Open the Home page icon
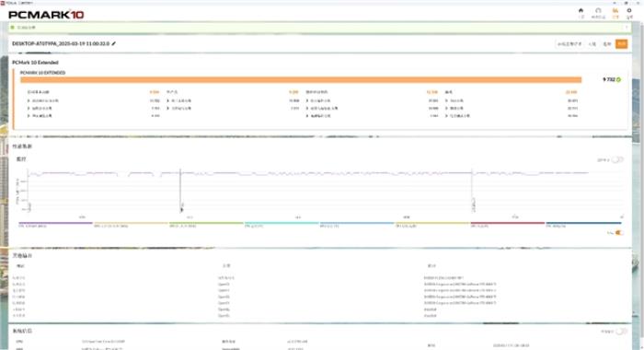The width and height of the screenshot is (644, 350). pos(581,11)
